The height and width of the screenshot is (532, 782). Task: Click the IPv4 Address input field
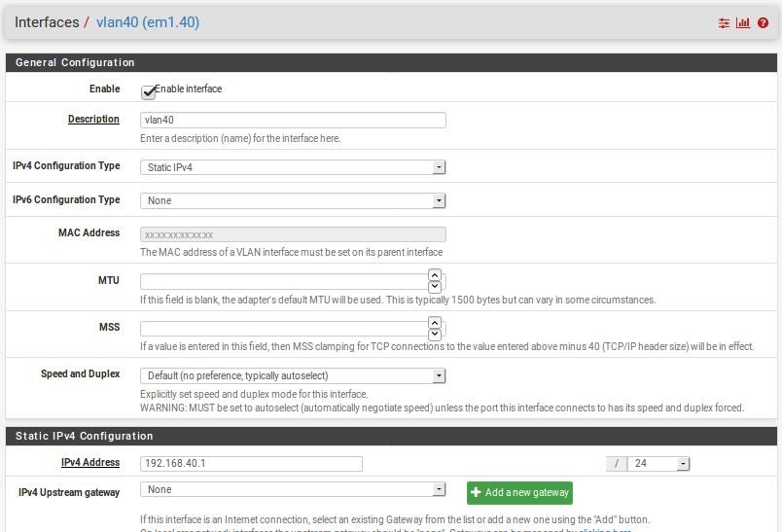click(x=251, y=464)
